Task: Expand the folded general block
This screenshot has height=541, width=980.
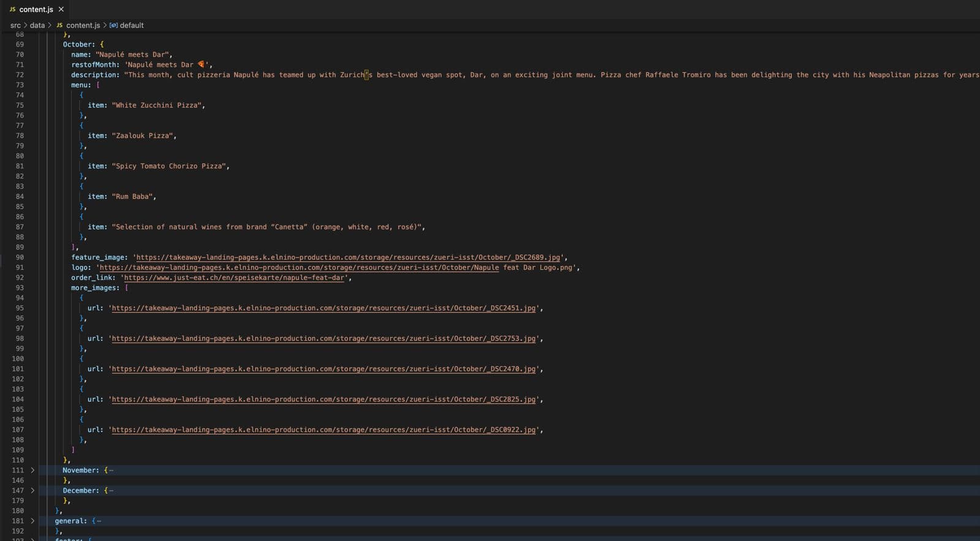Action: click(x=32, y=521)
